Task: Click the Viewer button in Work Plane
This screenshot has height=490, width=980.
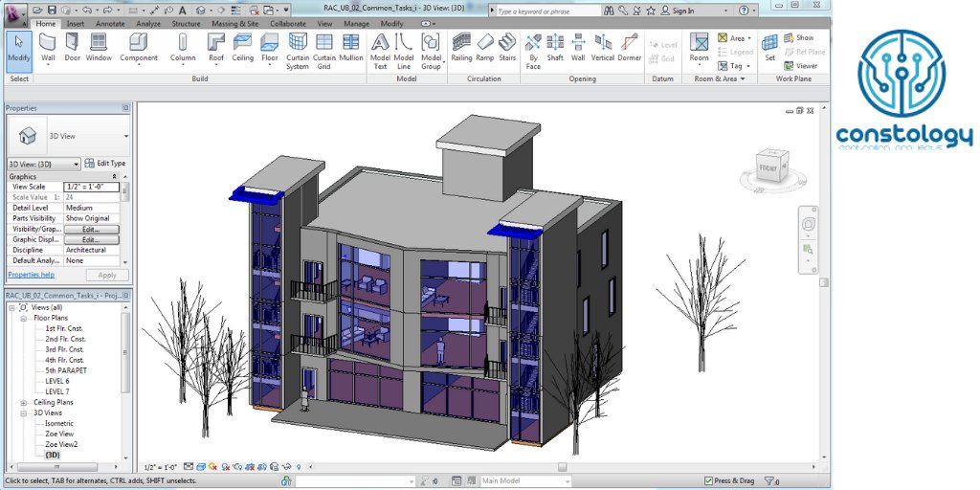Action: [801, 66]
